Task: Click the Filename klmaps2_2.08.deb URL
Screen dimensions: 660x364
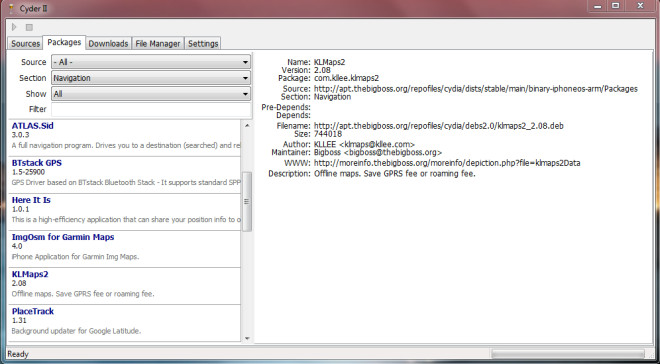Action: pyautogui.click(x=439, y=126)
